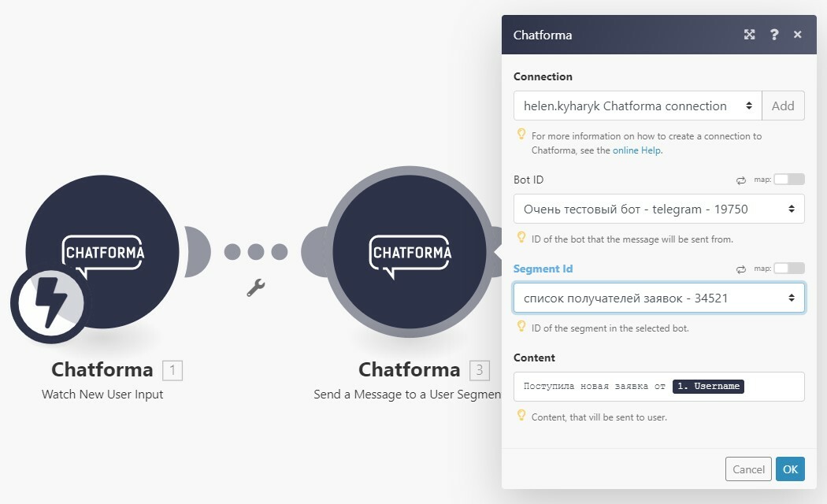The height and width of the screenshot is (504, 827).
Task: Click the lightbulb hint icon under Segment Id
Action: tap(521, 326)
